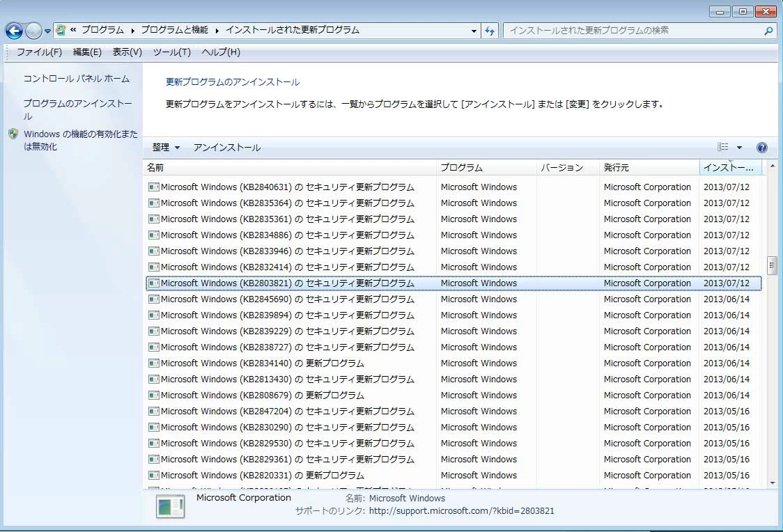Sort by the インストール日 column header

pos(731,168)
